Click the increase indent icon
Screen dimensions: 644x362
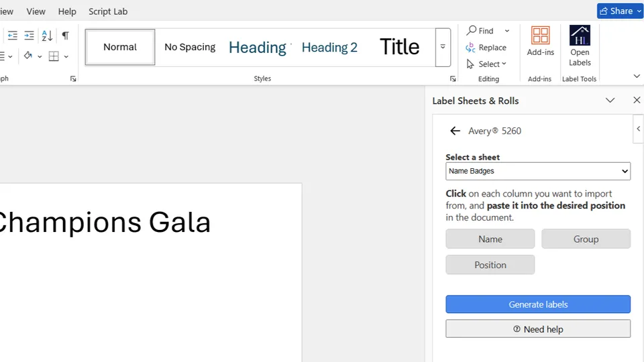click(x=29, y=36)
